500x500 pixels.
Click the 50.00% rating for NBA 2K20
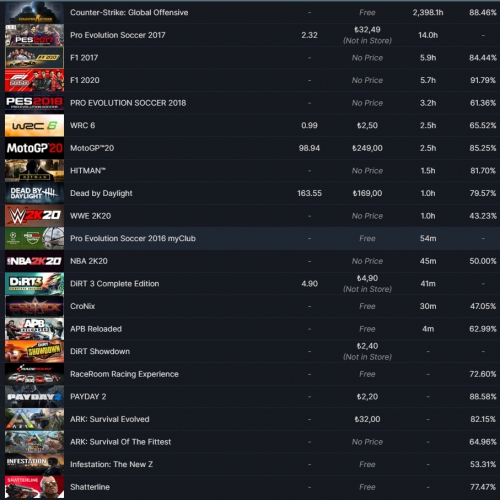click(x=483, y=261)
